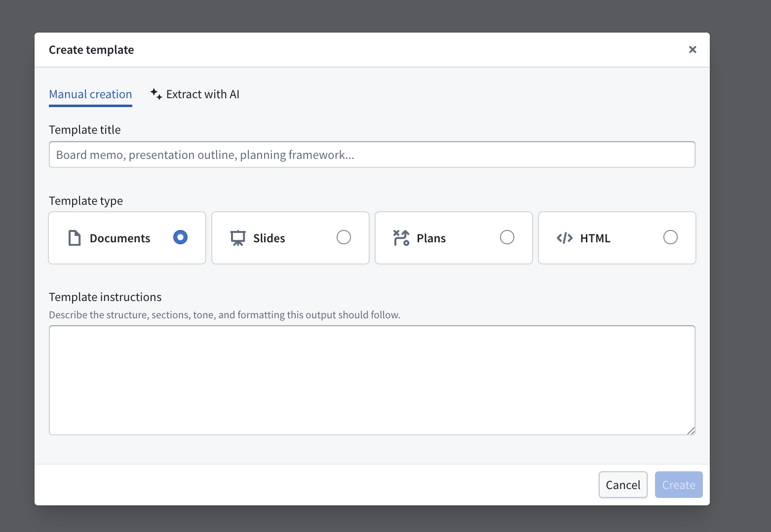
Task: Click inside the Template instructions textarea
Action: tap(372, 380)
